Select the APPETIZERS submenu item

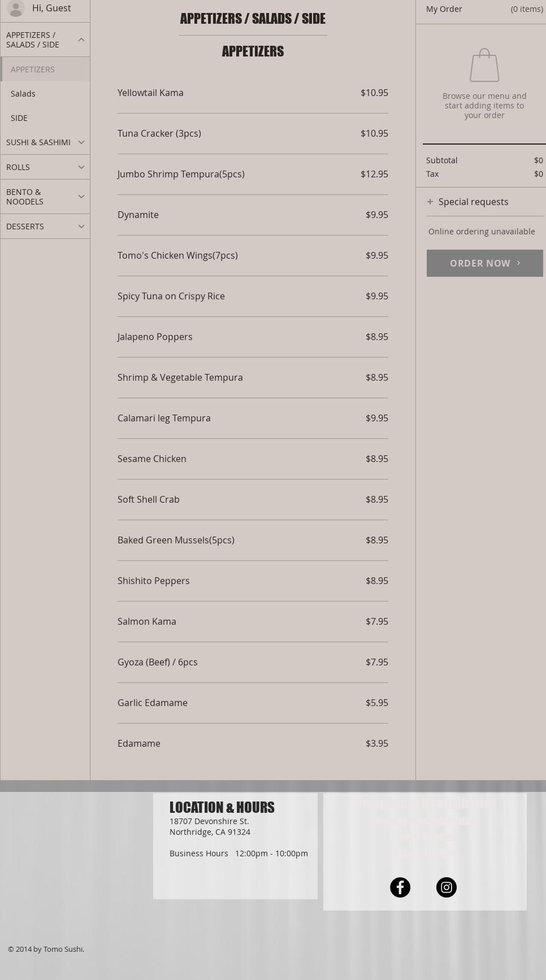click(x=33, y=69)
